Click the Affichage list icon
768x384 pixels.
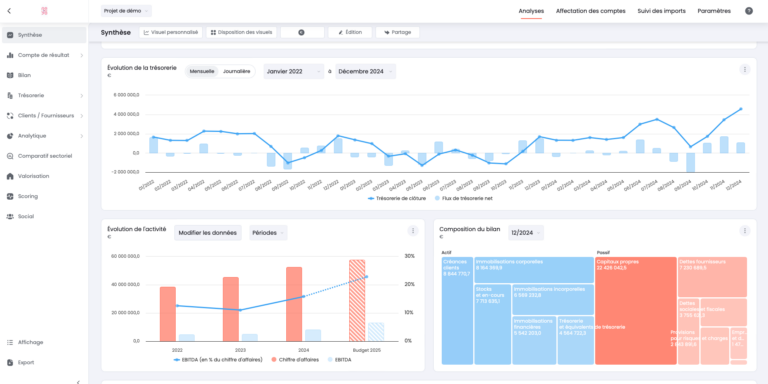pyautogui.click(x=10, y=342)
